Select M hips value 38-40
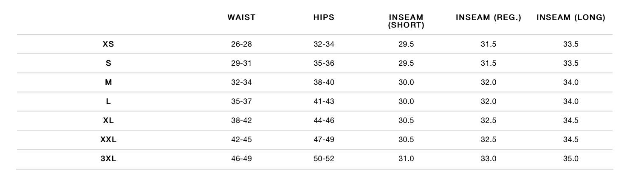Screen dimensions: 644x195 324,82
